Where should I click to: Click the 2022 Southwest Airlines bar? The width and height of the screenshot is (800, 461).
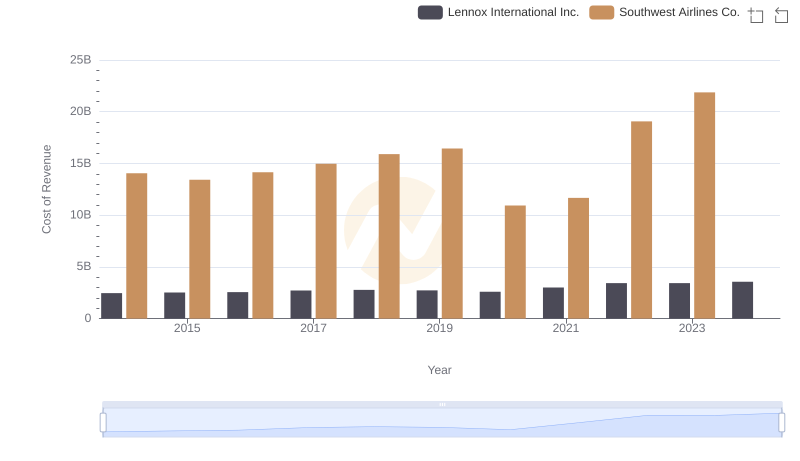pos(641,220)
